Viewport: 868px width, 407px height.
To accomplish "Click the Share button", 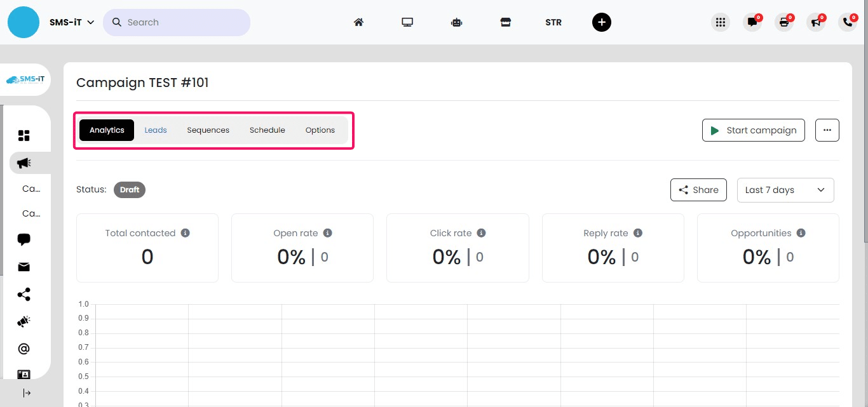I will click(x=698, y=190).
